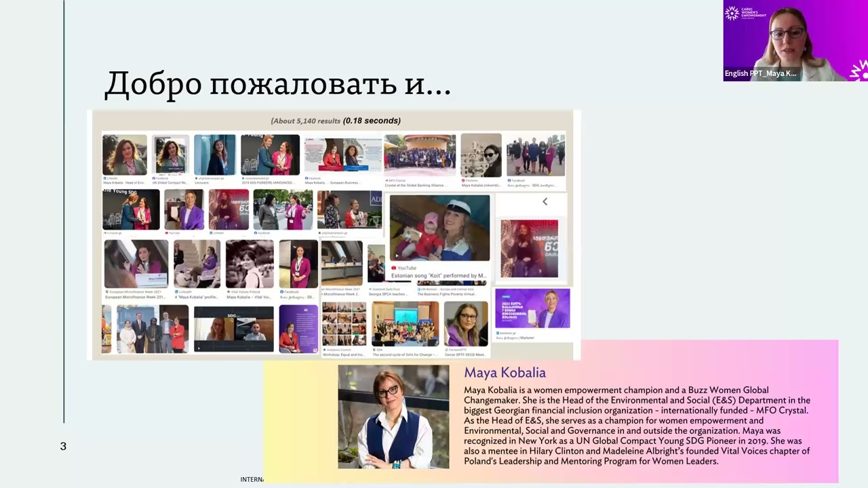This screenshot has height=488, width=868.
Task: Click the slide title 'Добро пожаловать и…'
Action: tap(277, 83)
